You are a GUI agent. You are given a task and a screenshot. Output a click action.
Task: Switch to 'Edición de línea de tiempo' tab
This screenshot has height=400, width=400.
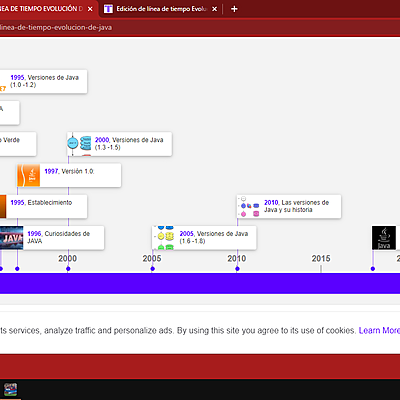coord(161,9)
